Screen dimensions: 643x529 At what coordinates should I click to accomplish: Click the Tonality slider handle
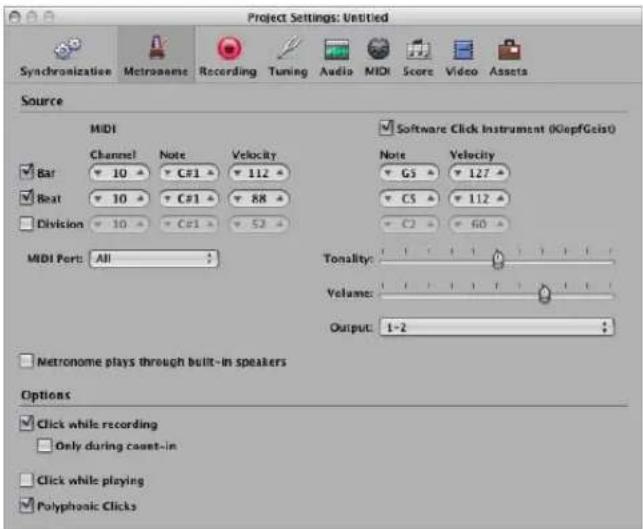498,259
